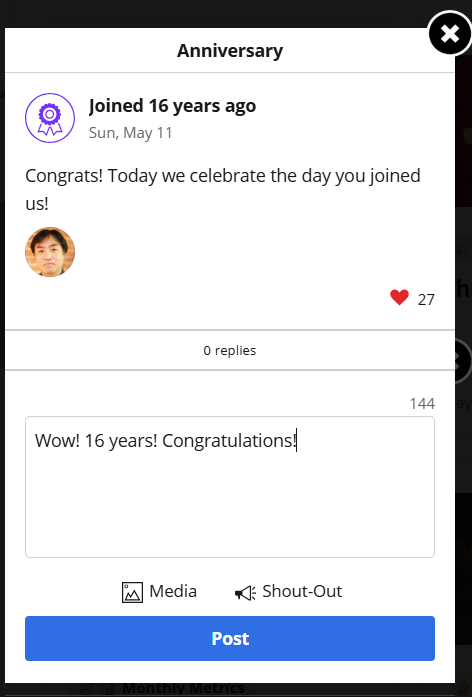Open the profile photo of the celebrated member
This screenshot has height=697, width=472.
coord(50,252)
